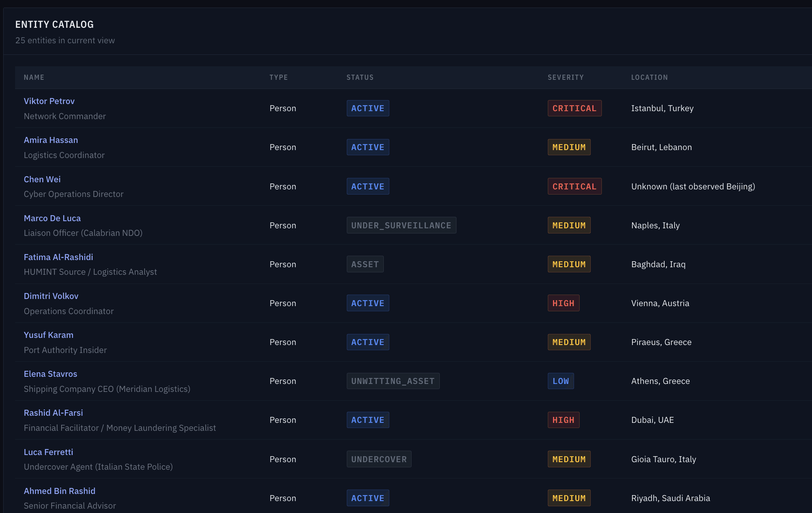Click Elena Stavros's UNWITTING_ASSET badge
Image resolution: width=812 pixels, height=513 pixels.
coord(393,381)
